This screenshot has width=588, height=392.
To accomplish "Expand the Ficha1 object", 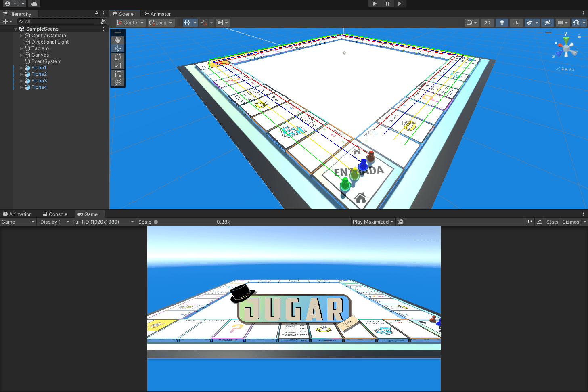I will (x=21, y=68).
